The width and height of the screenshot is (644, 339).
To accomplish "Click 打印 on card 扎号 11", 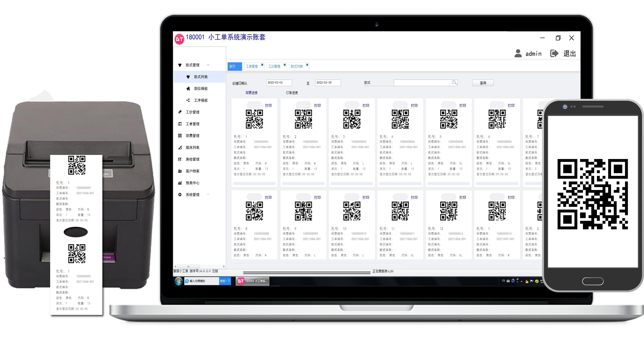I will (x=414, y=197).
